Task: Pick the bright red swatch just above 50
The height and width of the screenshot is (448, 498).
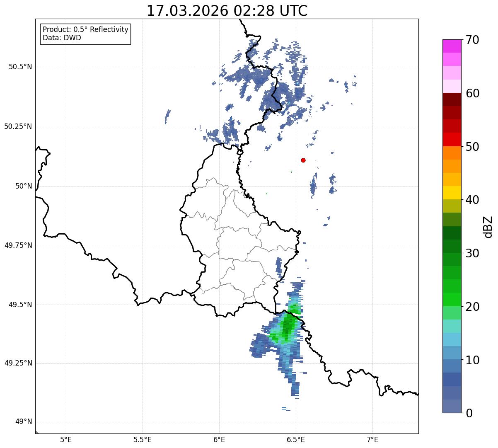Action: click(452, 139)
